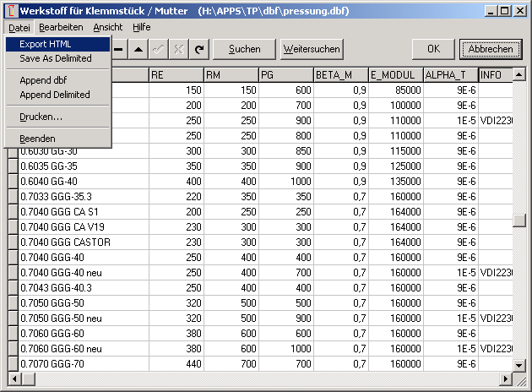Click the minus delete record icon

coord(119,49)
